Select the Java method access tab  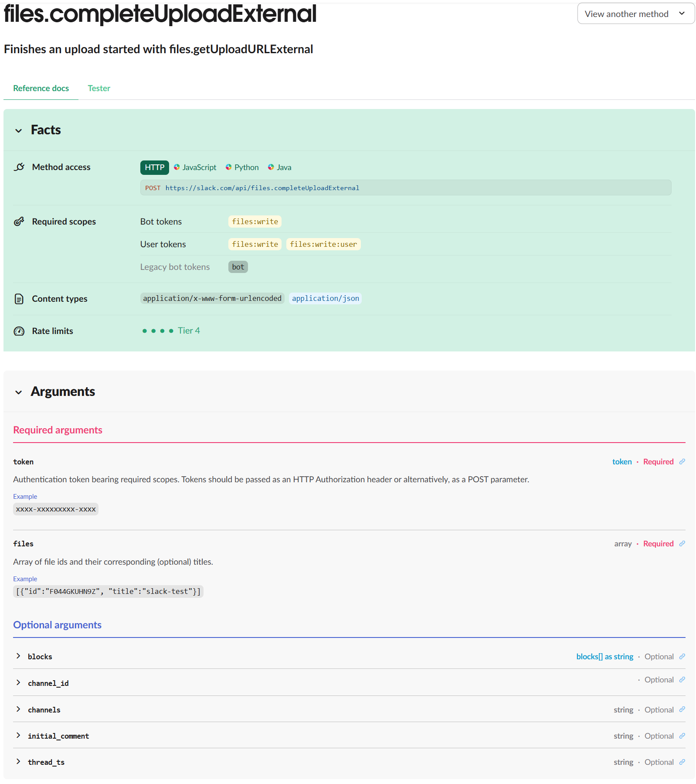(279, 167)
